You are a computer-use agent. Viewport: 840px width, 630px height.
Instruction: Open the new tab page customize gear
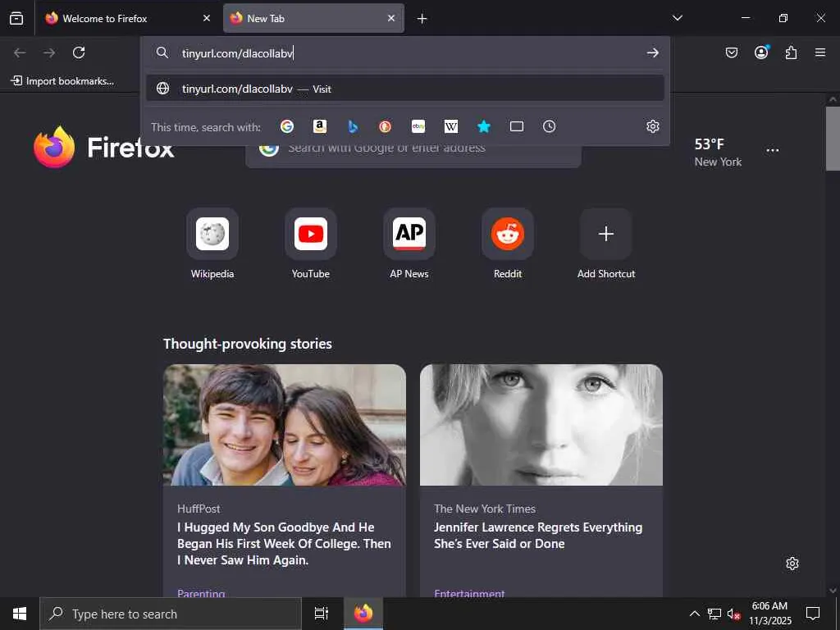click(x=792, y=564)
